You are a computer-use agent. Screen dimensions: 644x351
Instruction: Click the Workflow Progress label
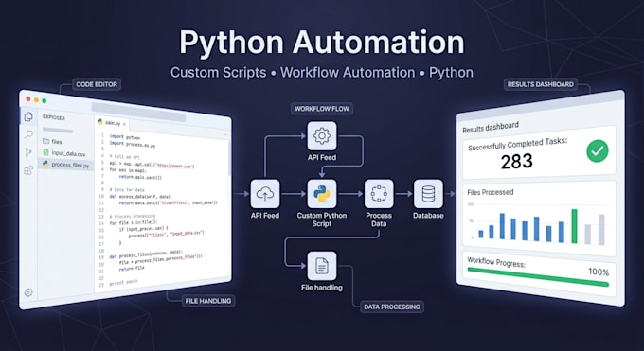tap(496, 262)
